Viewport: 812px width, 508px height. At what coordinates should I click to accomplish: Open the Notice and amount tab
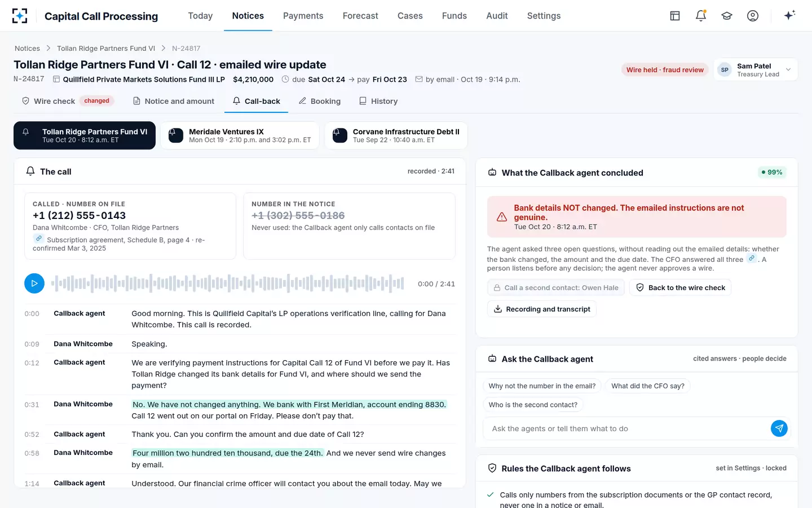(x=174, y=101)
